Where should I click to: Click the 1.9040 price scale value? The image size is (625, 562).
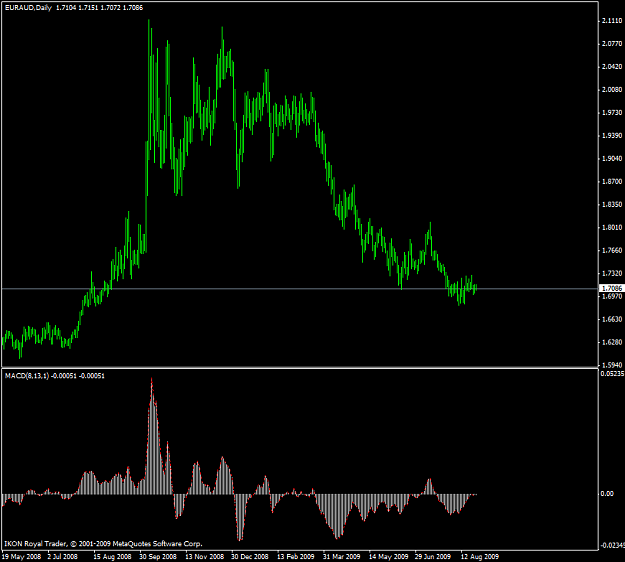point(612,159)
